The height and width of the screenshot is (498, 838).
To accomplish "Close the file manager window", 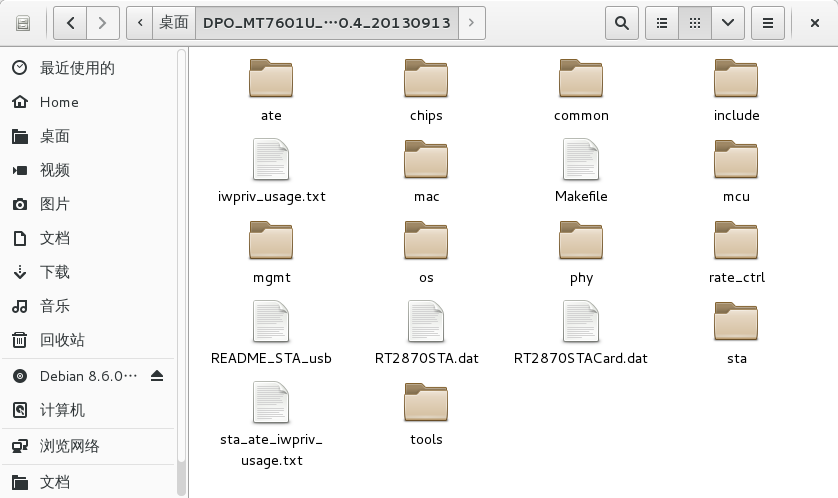I will tap(814, 23).
